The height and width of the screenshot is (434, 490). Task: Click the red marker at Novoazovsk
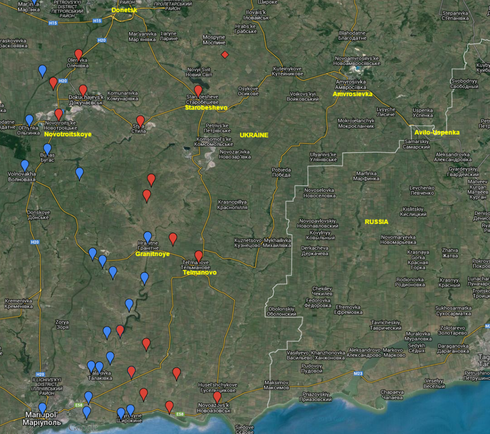(217, 397)
